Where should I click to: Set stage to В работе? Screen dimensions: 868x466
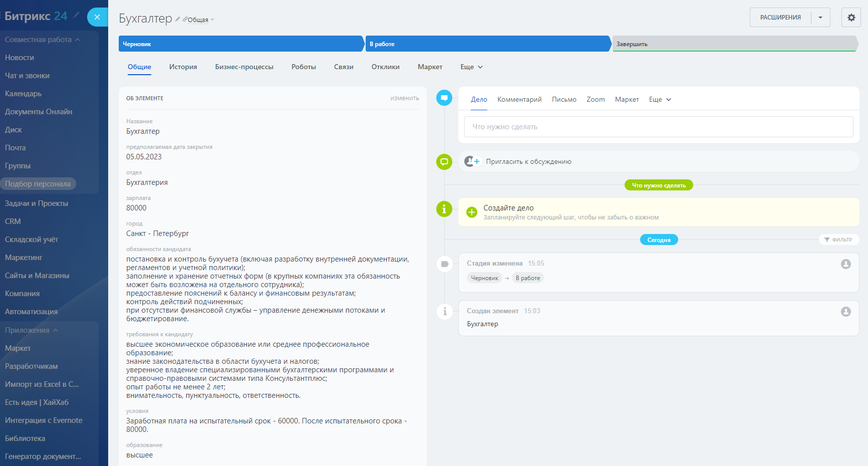488,44
